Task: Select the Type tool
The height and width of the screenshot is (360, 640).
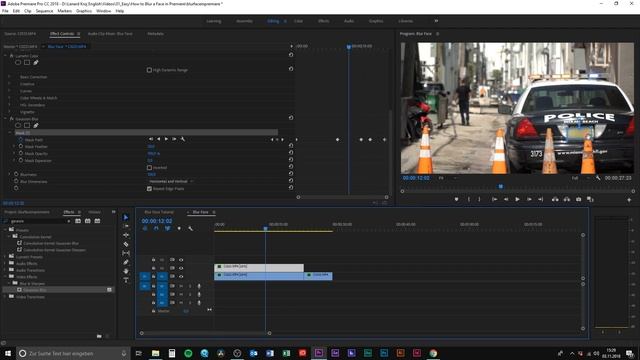Action: click(126, 280)
